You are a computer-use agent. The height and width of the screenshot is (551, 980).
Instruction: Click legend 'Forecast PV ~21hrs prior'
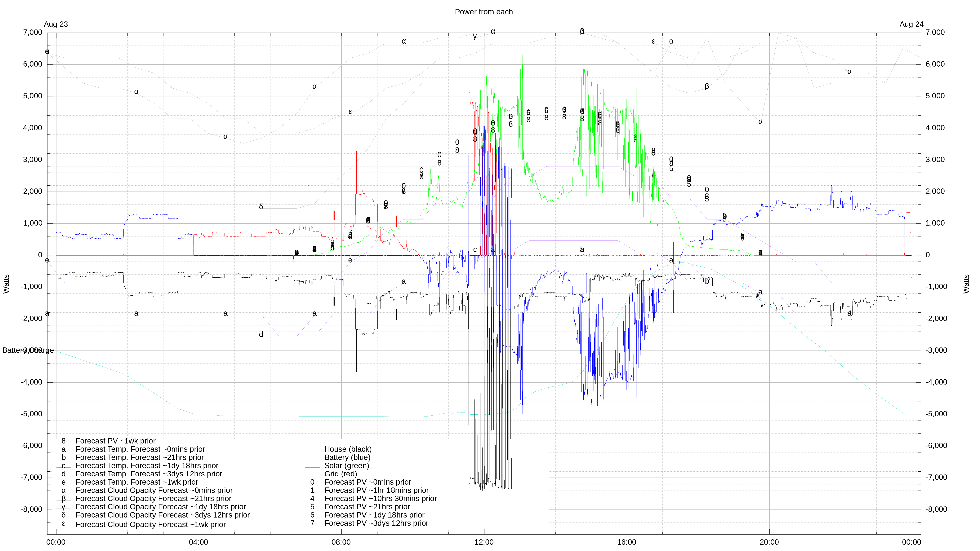(367, 507)
